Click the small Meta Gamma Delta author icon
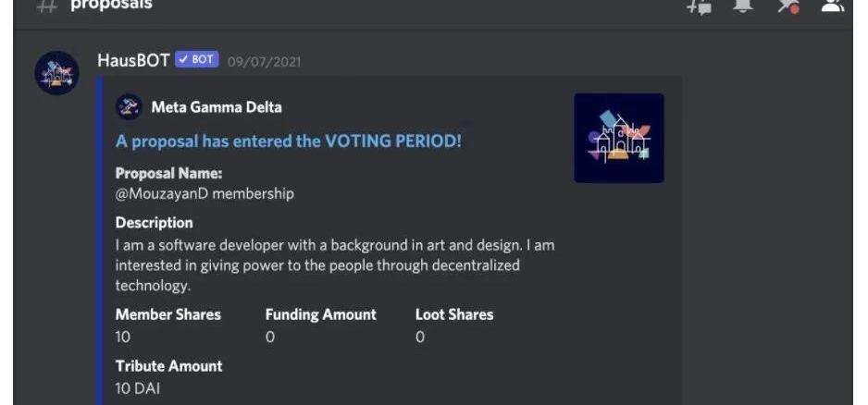Viewport: 868px width, 405px height. [129, 107]
